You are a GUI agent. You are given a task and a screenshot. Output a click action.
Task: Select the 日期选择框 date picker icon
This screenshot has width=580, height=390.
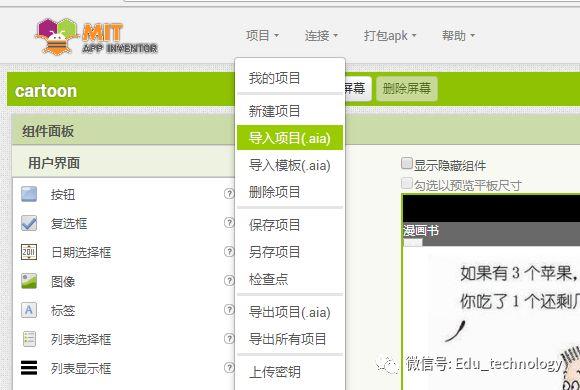29,252
